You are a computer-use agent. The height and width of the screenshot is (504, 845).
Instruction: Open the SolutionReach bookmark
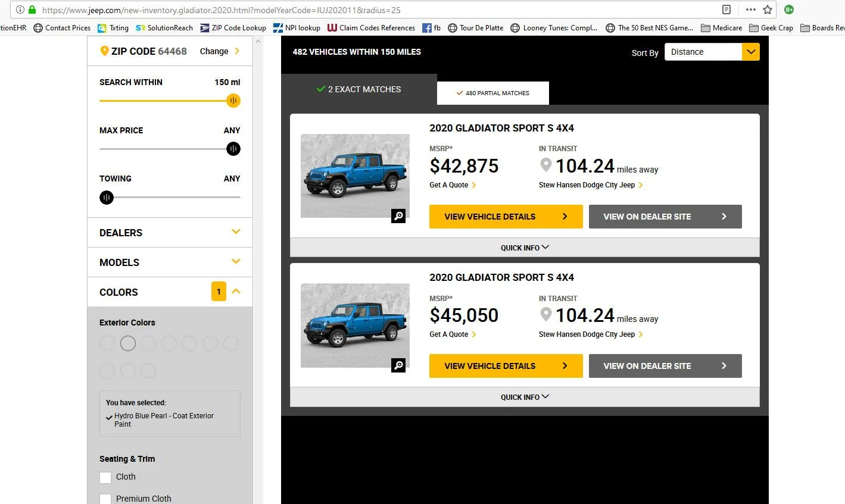click(164, 27)
